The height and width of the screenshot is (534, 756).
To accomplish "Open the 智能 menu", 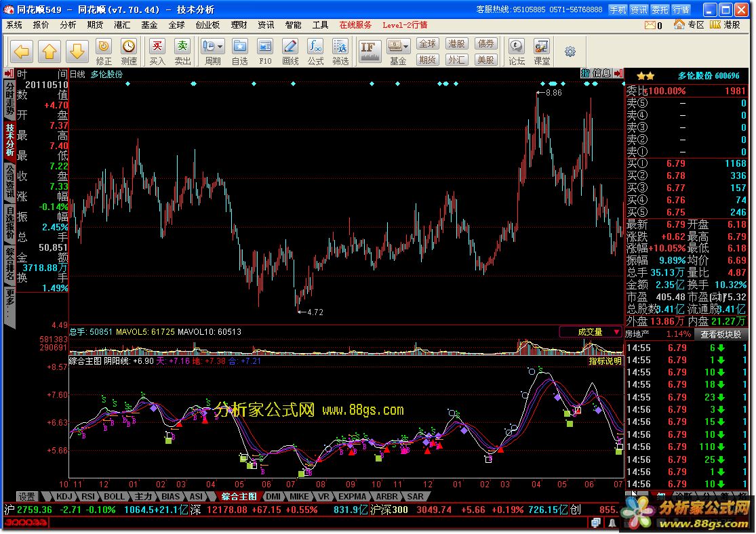I will 293,25.
